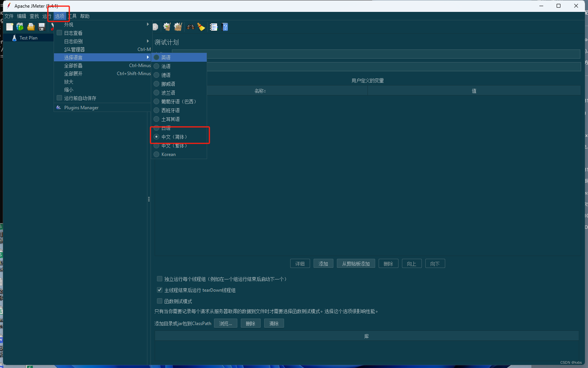Select Korean language option
588x368 pixels.
pyautogui.click(x=179, y=154)
